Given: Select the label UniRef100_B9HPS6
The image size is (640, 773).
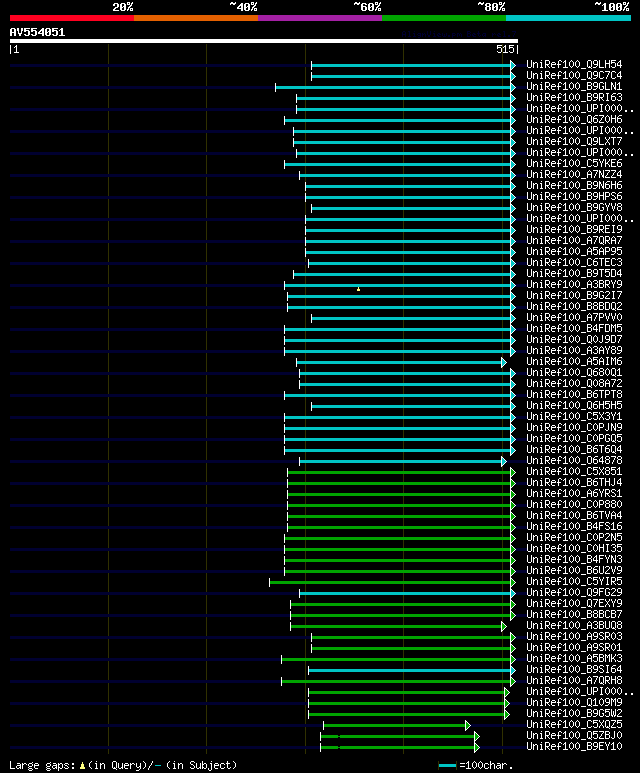Looking at the screenshot, I should (x=574, y=197).
